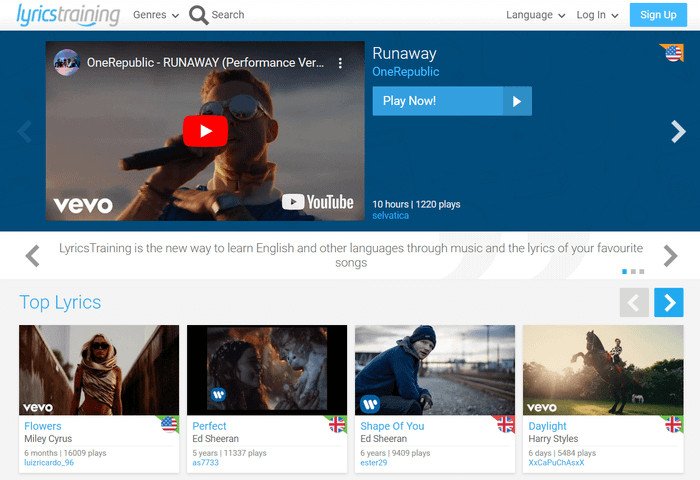Click Harry Styles artist name
The width and height of the screenshot is (700, 480).
(553, 439)
